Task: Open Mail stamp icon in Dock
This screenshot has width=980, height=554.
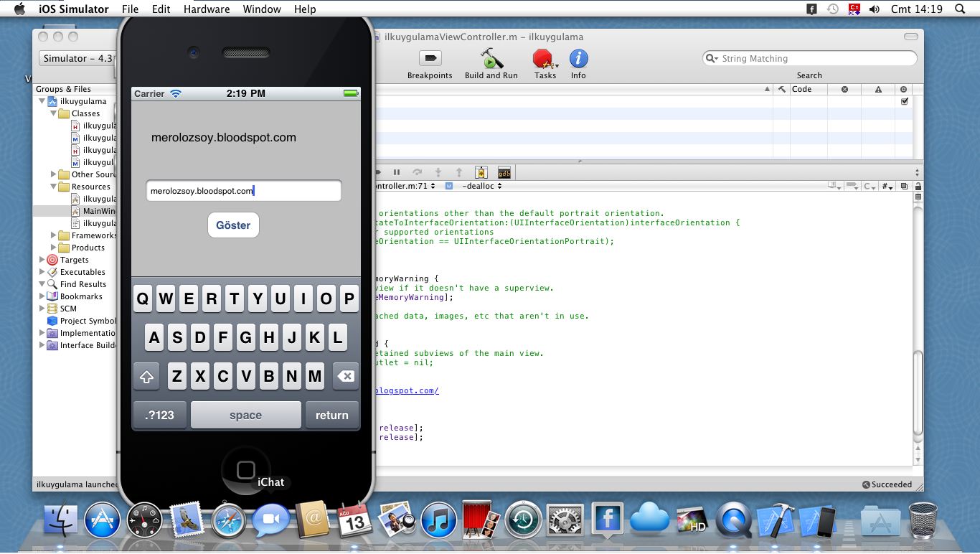Action: (x=187, y=520)
